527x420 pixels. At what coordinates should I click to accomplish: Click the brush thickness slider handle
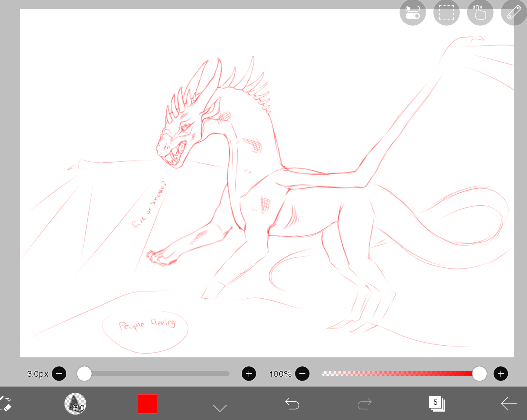click(84, 374)
